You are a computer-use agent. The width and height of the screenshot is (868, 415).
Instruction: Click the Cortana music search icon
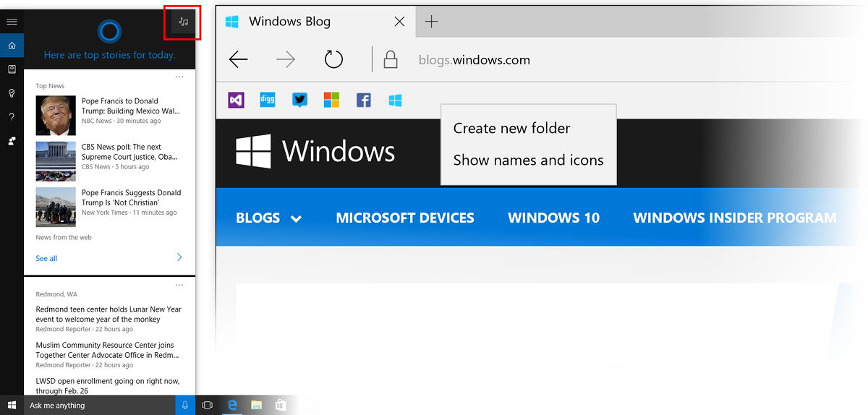[x=183, y=22]
